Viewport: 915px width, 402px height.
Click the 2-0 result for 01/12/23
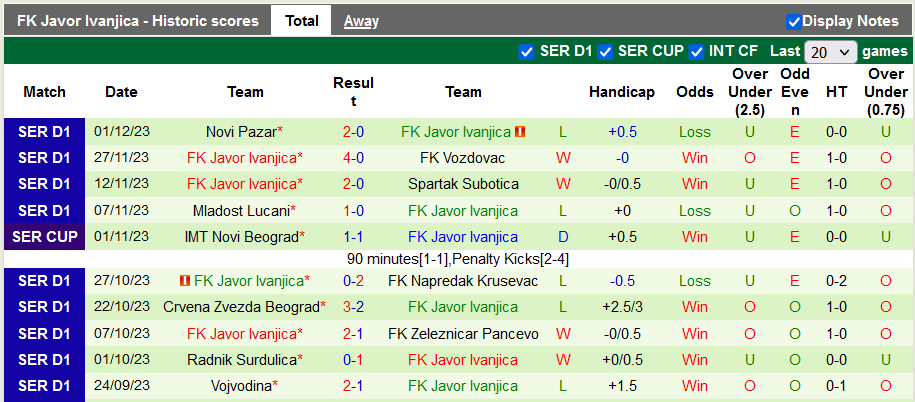click(x=353, y=131)
